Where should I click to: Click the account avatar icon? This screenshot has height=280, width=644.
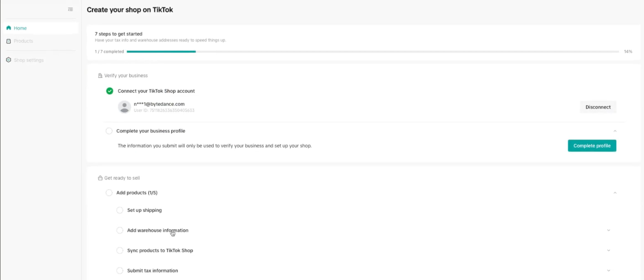[x=124, y=107]
